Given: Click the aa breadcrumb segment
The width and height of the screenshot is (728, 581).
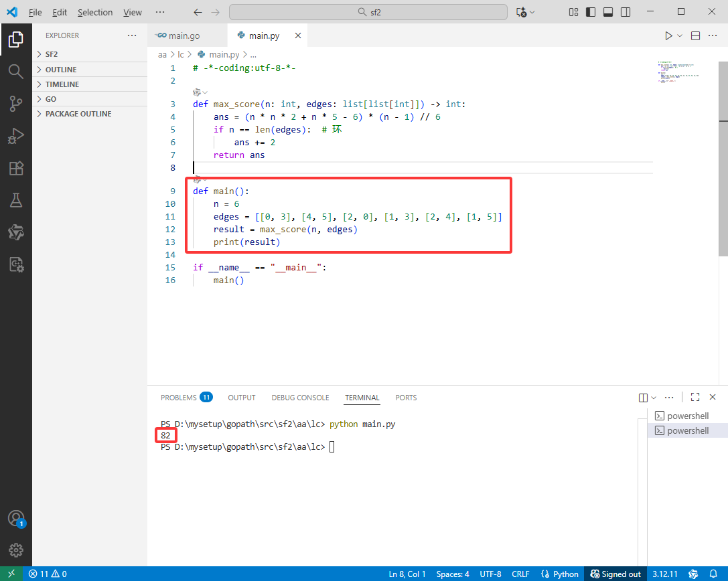Looking at the screenshot, I should click(162, 55).
